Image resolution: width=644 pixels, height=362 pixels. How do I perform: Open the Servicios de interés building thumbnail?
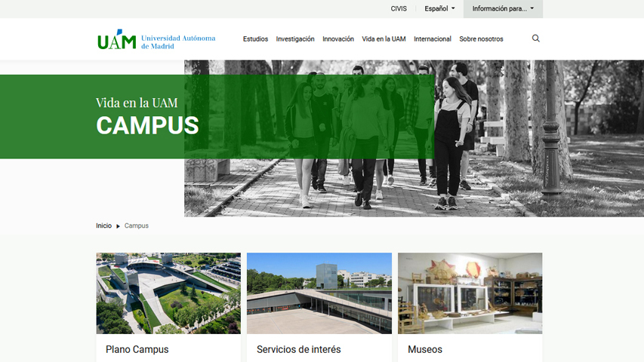coord(319,293)
